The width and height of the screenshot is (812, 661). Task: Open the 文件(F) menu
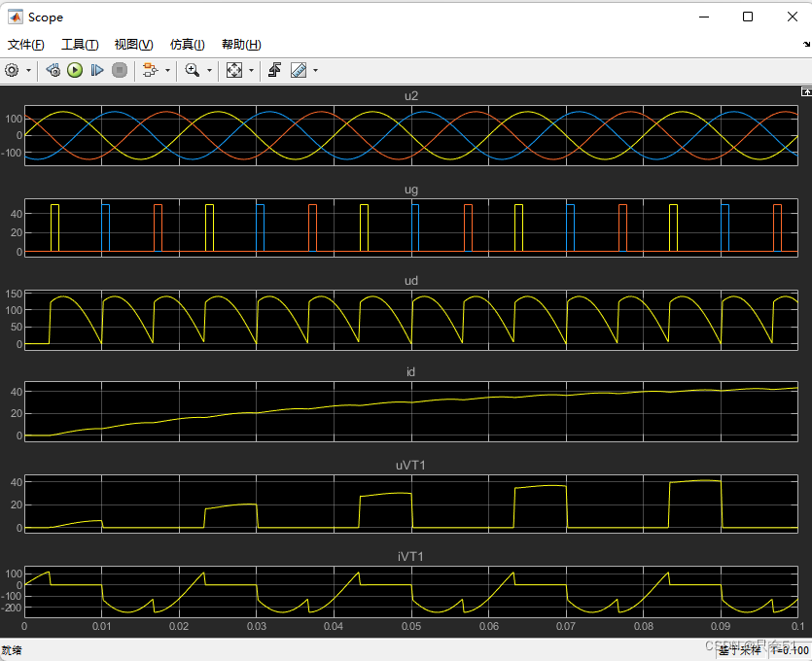tap(26, 45)
